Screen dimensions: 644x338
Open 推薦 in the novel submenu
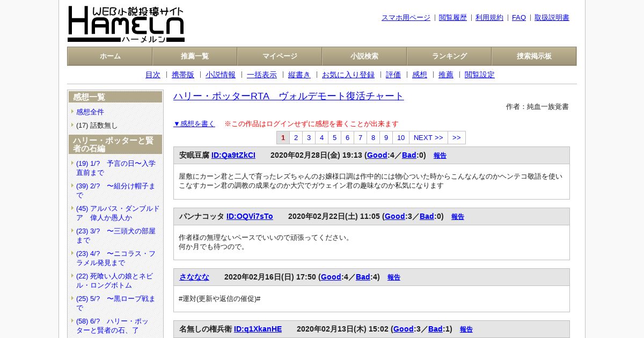tap(446, 75)
